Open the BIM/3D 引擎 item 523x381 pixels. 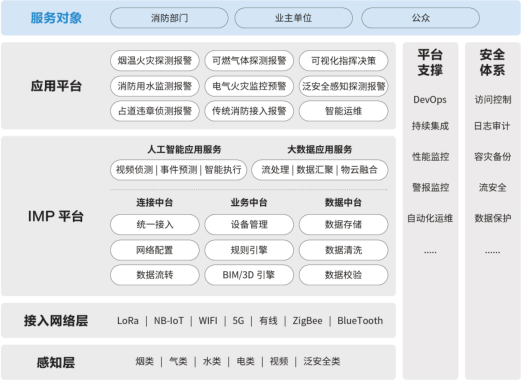249,275
